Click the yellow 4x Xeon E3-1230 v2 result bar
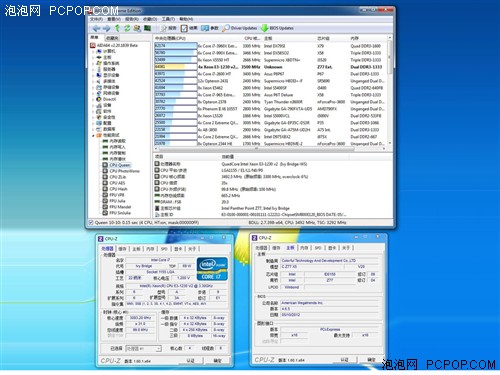Image resolution: width=500 pixels, height=375 pixels. point(170,67)
